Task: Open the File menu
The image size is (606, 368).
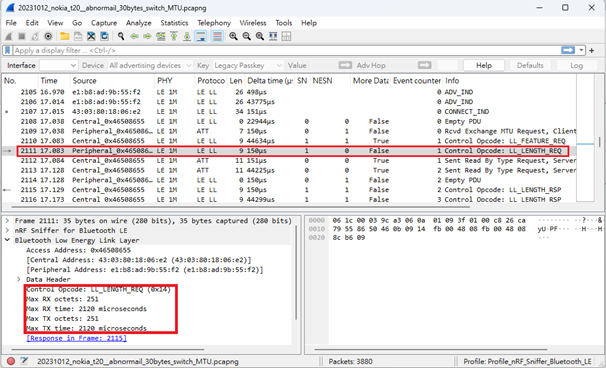Action: pyautogui.click(x=11, y=23)
